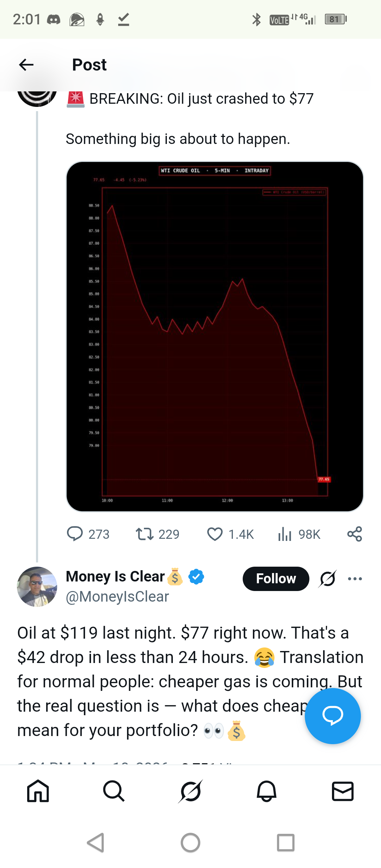Follow Money Is Clear
381x868 pixels.
(276, 579)
